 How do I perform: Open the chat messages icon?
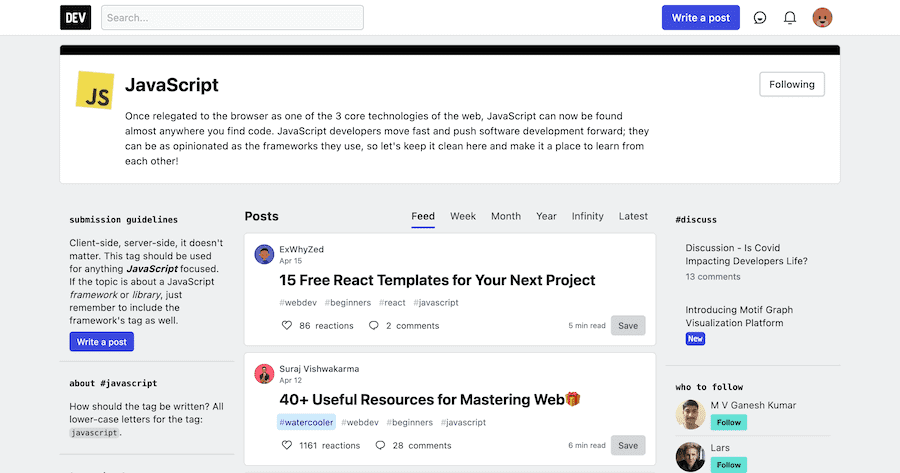click(760, 18)
